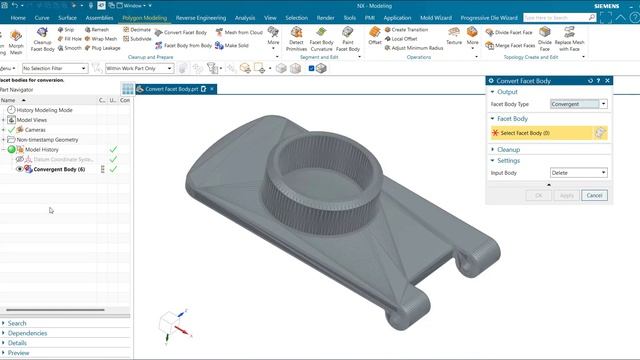Open the Cleanup Facet Body tool

42,39
